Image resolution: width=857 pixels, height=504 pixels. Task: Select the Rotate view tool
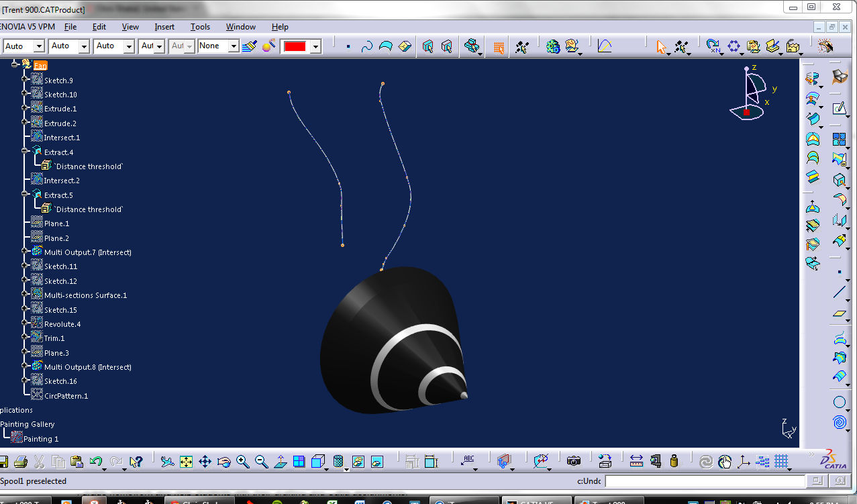tap(224, 462)
